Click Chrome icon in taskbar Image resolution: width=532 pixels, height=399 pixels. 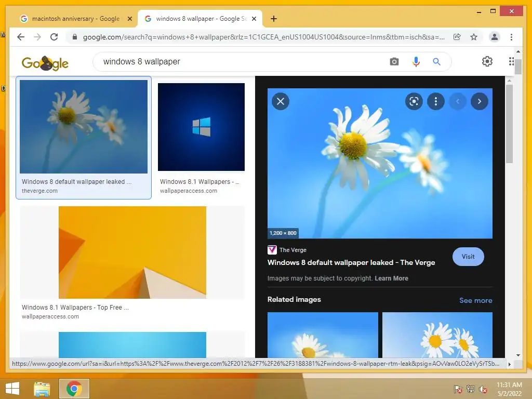click(74, 389)
